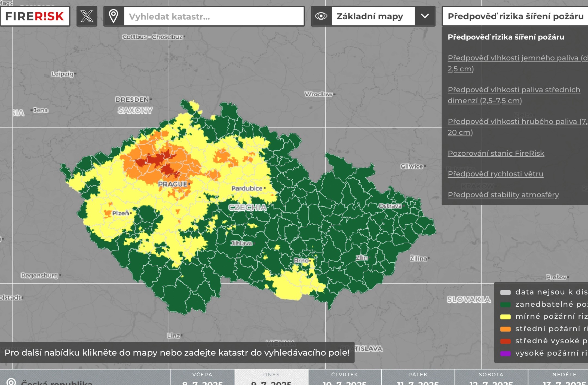Expand the Základní mapy chevron arrow
This screenshot has width=588, height=385.
pos(425,16)
